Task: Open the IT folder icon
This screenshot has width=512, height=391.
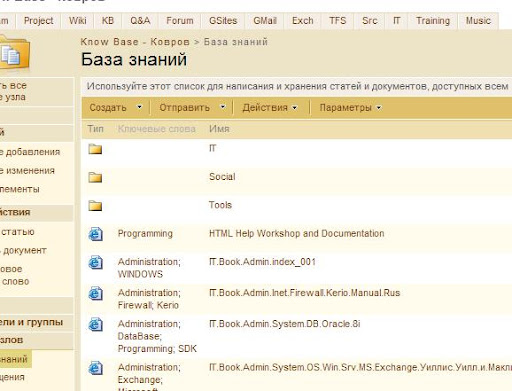Action: (95, 149)
